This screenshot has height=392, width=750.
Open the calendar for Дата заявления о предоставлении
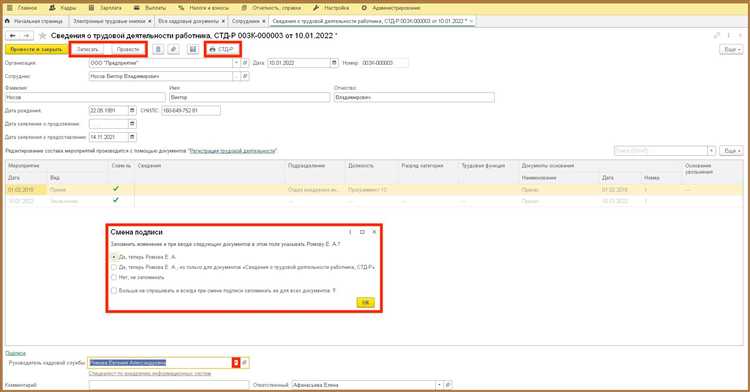tap(132, 137)
